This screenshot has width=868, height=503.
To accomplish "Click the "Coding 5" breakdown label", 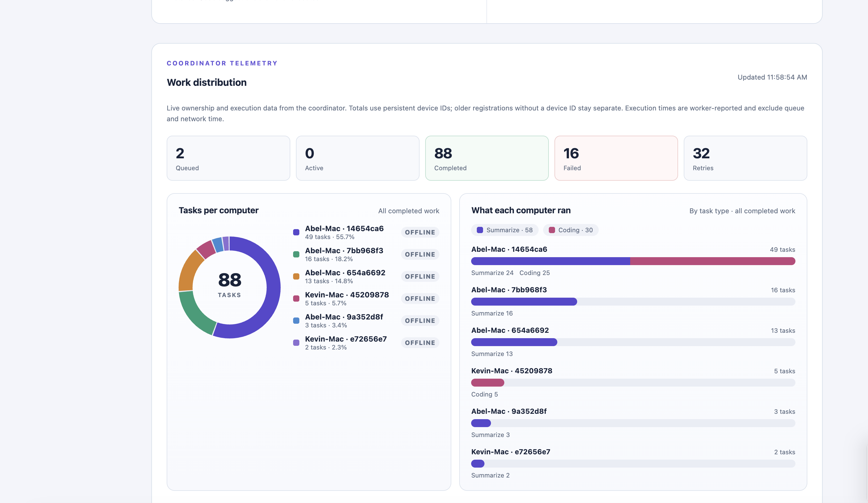I will [485, 394].
